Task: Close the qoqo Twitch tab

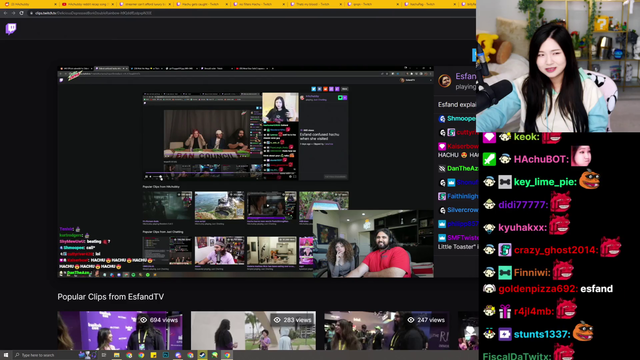Action: pyautogui.click(x=398, y=4)
